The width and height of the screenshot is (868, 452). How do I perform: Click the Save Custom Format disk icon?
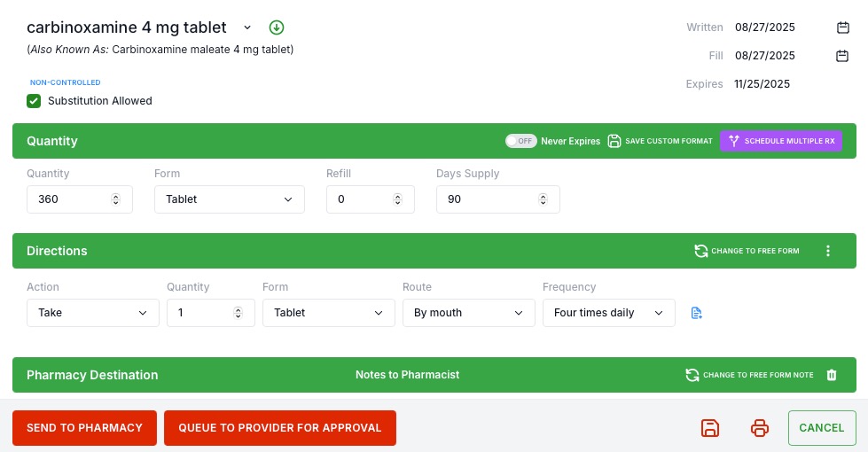pos(614,141)
